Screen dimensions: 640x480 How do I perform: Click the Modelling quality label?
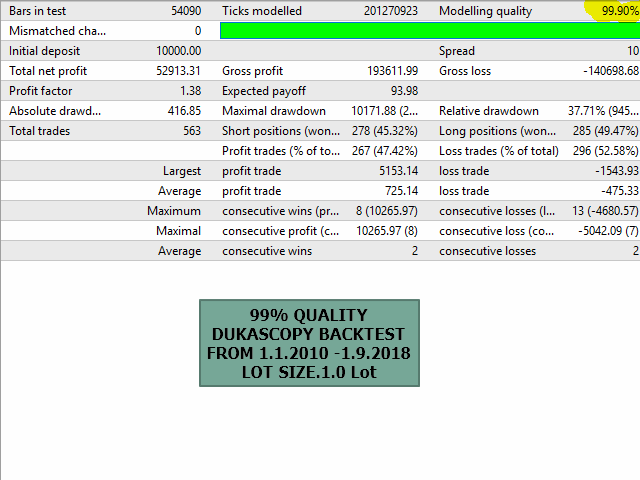pyautogui.click(x=485, y=11)
